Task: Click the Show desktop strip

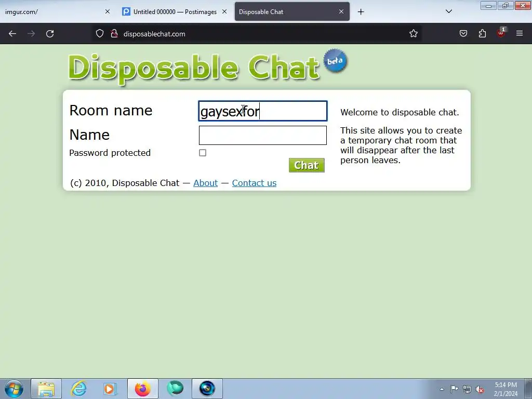Action: tap(528, 389)
